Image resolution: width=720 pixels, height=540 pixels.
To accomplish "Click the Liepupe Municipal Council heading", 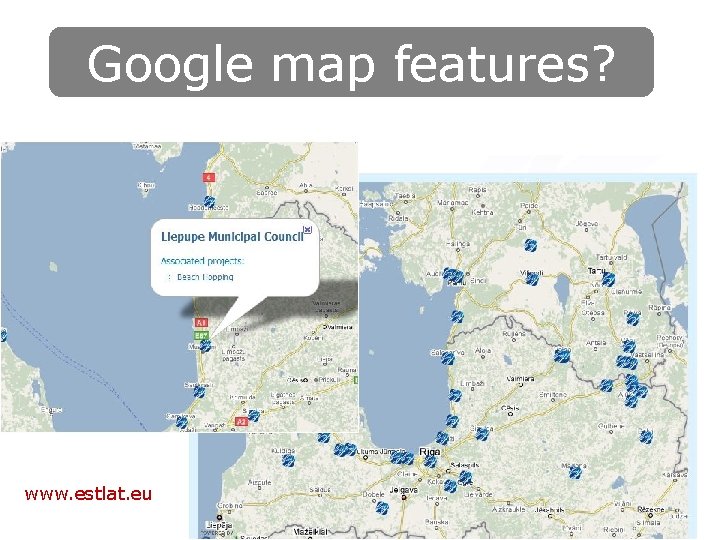I will coord(232,237).
